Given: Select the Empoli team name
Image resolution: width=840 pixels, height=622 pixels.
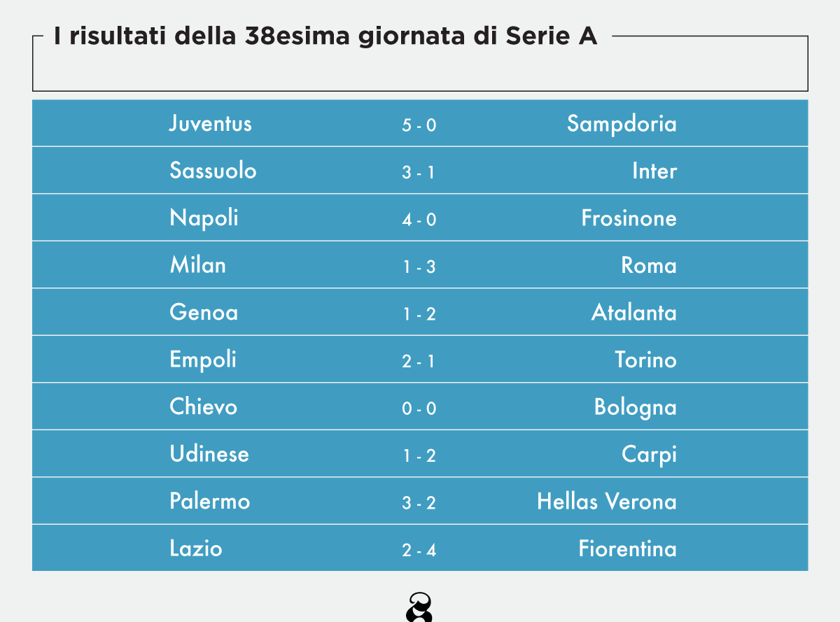Looking at the screenshot, I should pyautogui.click(x=203, y=360).
